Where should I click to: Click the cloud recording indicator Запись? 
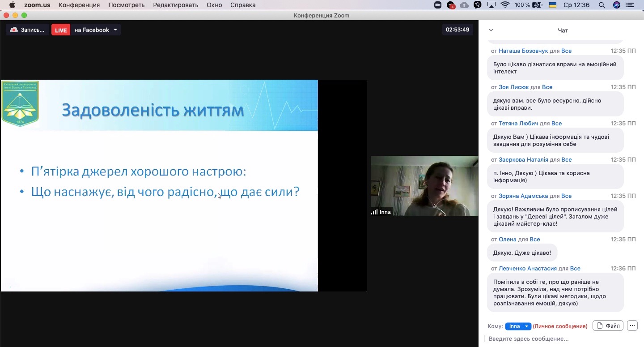click(28, 30)
